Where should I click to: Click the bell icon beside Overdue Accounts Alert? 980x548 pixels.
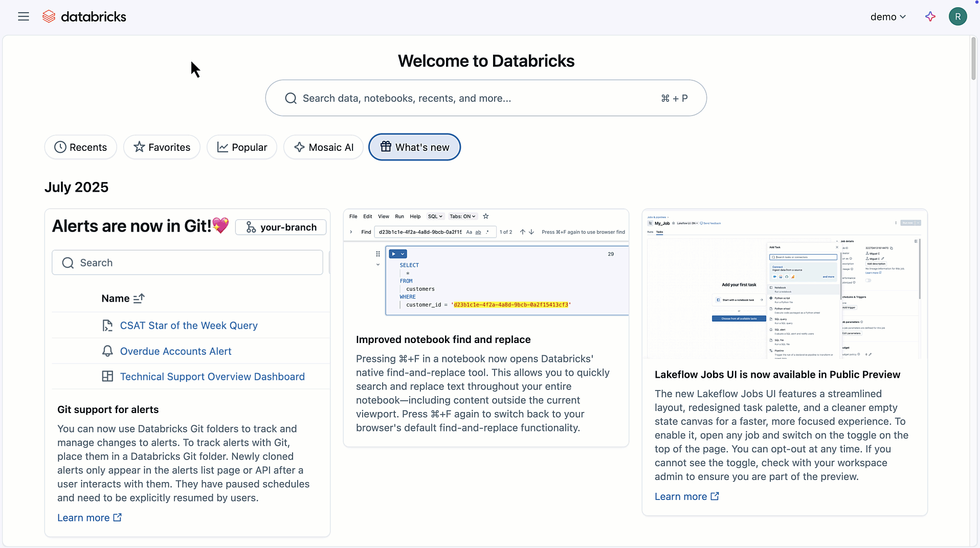pos(107,351)
